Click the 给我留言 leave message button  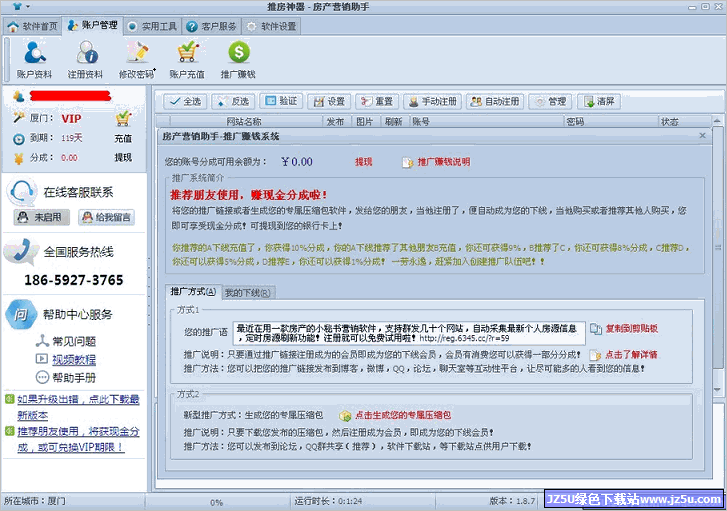click(x=107, y=217)
